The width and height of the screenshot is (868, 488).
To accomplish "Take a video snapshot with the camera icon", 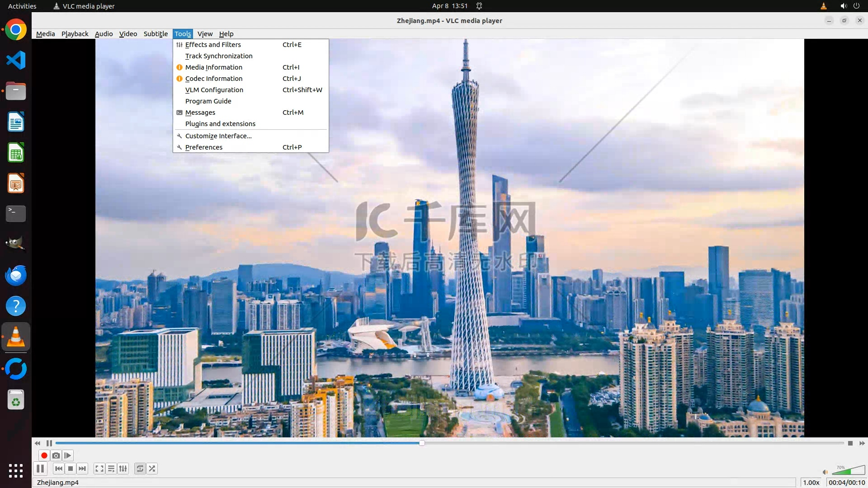I will pos(56,455).
